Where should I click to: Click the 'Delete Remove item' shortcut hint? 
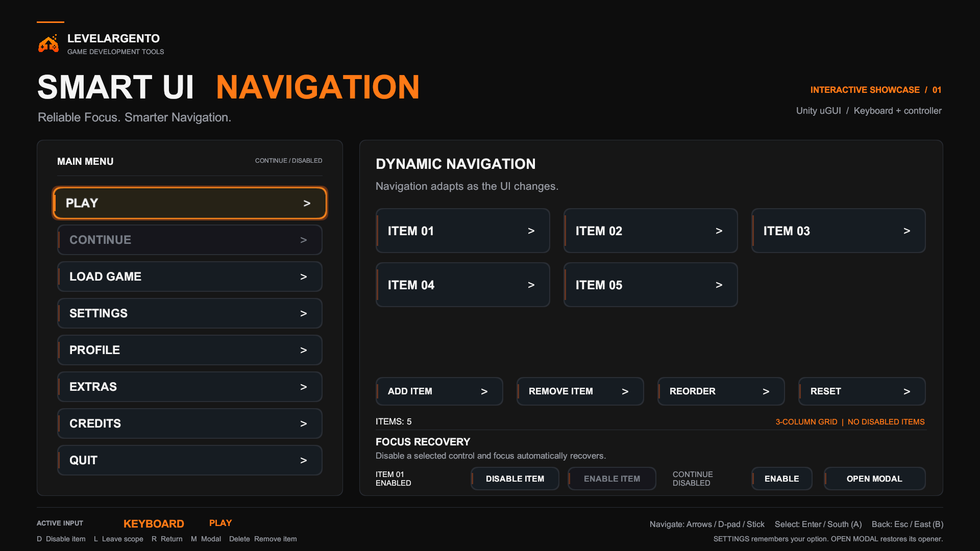(x=263, y=539)
